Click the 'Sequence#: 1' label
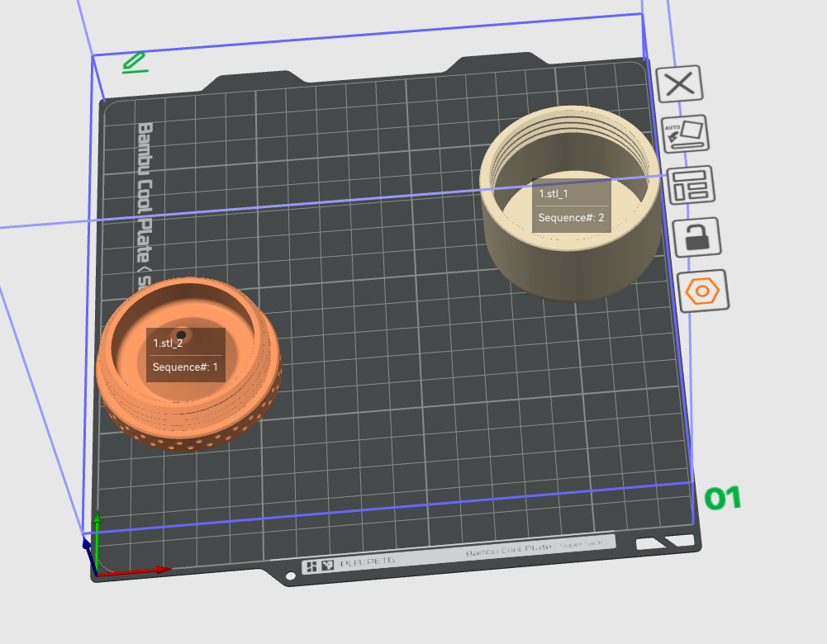The image size is (827, 644). pyautogui.click(x=185, y=367)
